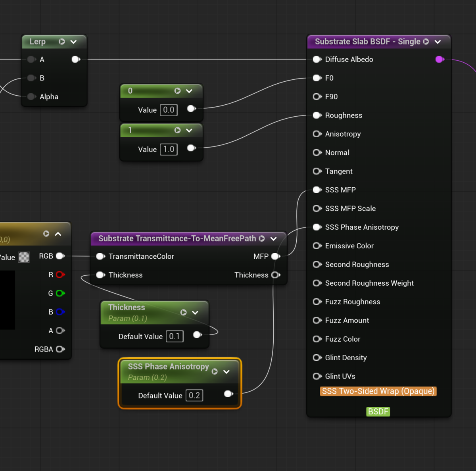Click the red R output pin
Image resolution: width=476 pixels, height=471 pixels.
click(x=60, y=275)
